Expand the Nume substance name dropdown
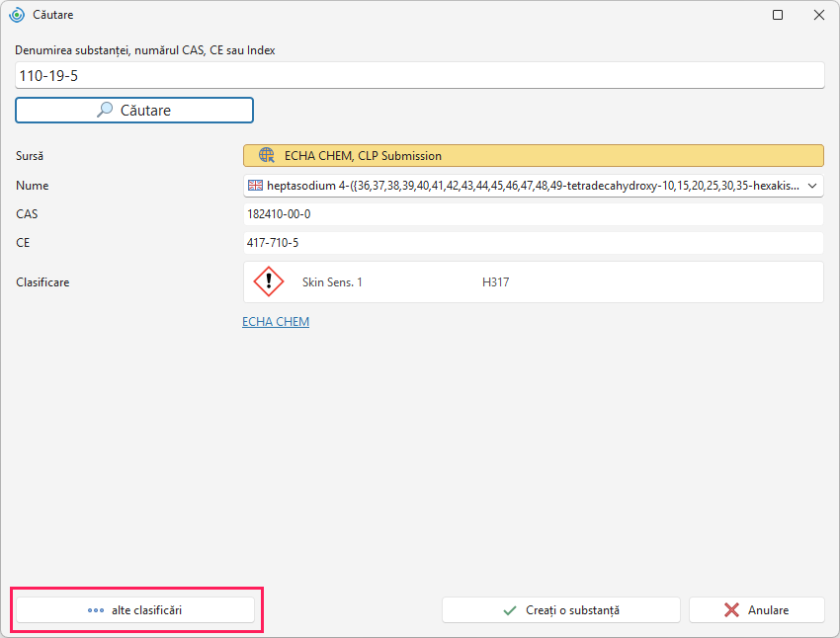Screen dimensions: 840x638 coord(812,186)
